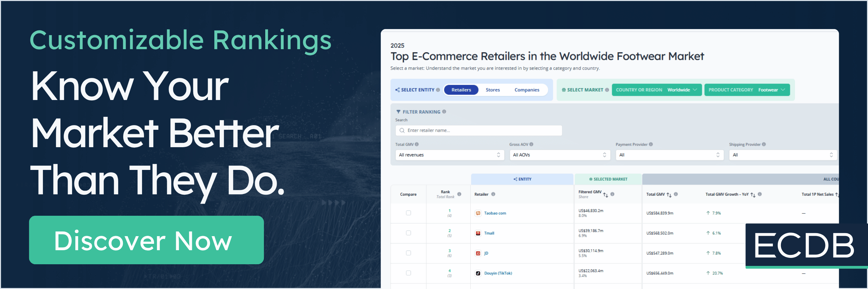Switch to the Companies entity tab
The height and width of the screenshot is (289, 868).
[527, 90]
